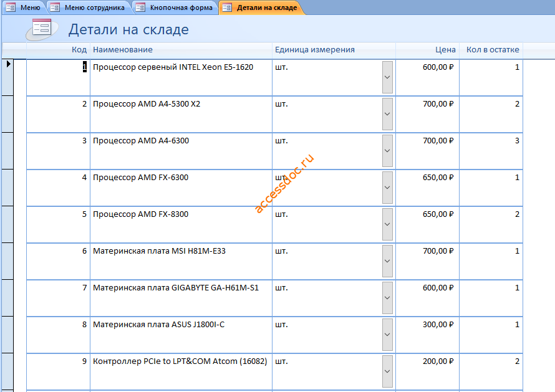Open the Меню сотрудника tab

click(89, 7)
